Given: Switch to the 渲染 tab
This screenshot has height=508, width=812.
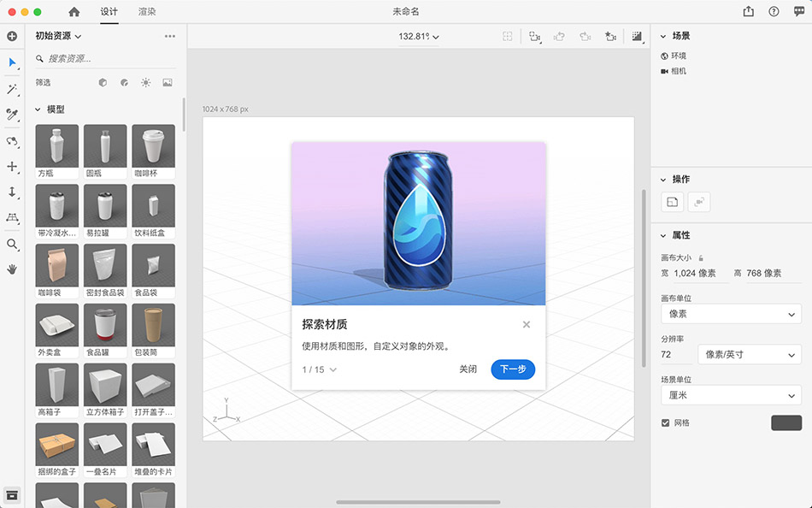Looking at the screenshot, I should coord(147,12).
